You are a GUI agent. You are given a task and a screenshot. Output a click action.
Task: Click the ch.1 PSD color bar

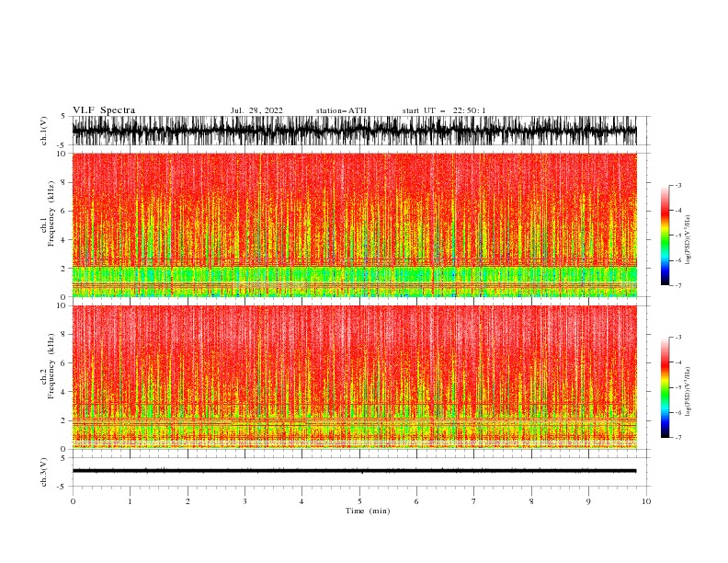(665, 236)
